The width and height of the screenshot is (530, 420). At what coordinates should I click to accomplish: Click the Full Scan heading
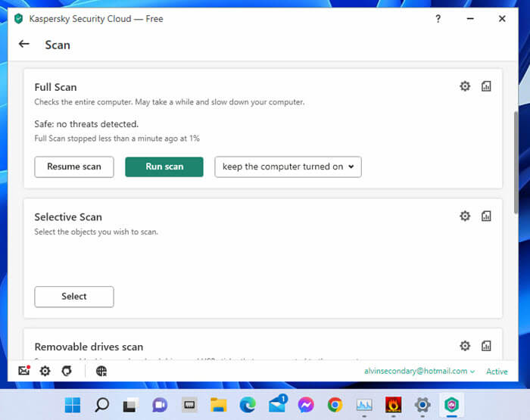[55, 87]
